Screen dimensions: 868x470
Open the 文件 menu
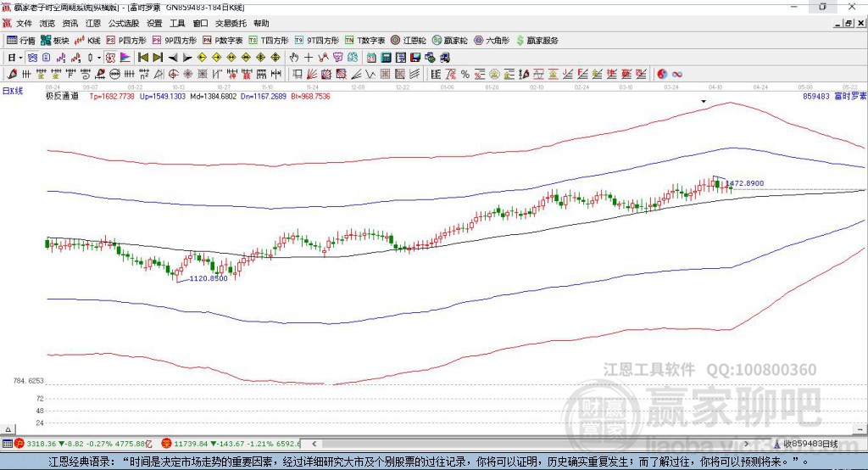pos(24,23)
